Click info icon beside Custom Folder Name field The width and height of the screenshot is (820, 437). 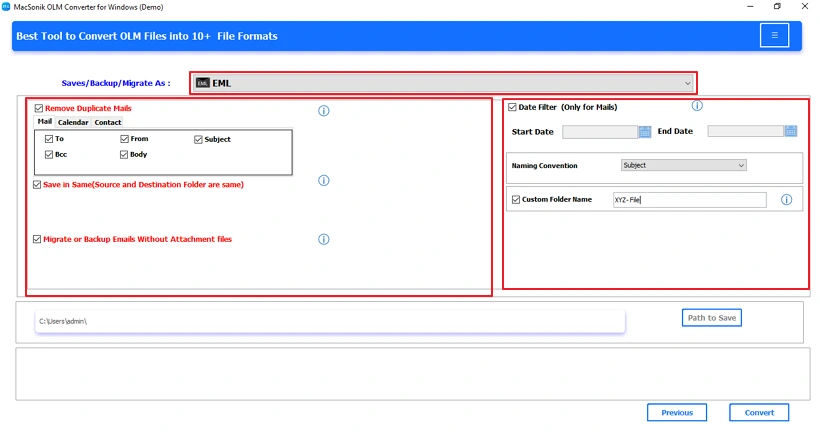786,200
